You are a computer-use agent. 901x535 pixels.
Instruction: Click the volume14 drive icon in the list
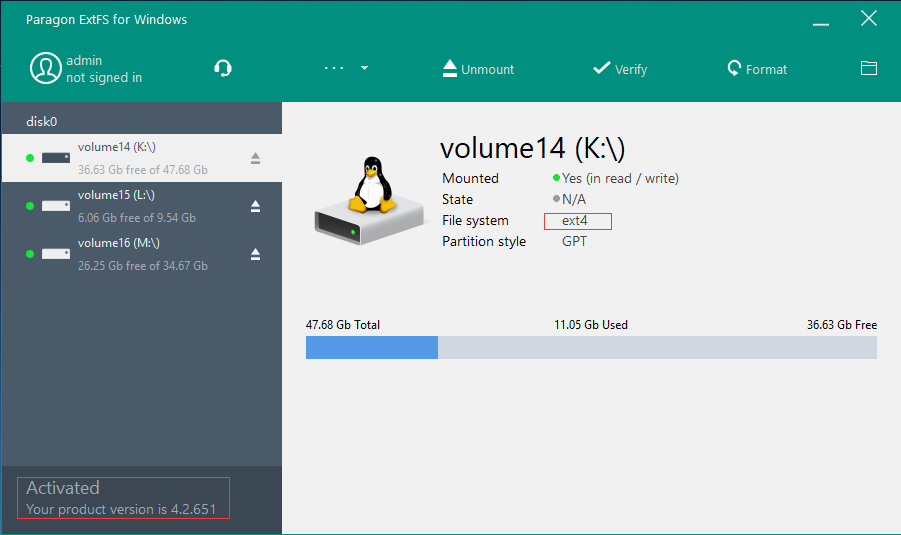coord(56,158)
